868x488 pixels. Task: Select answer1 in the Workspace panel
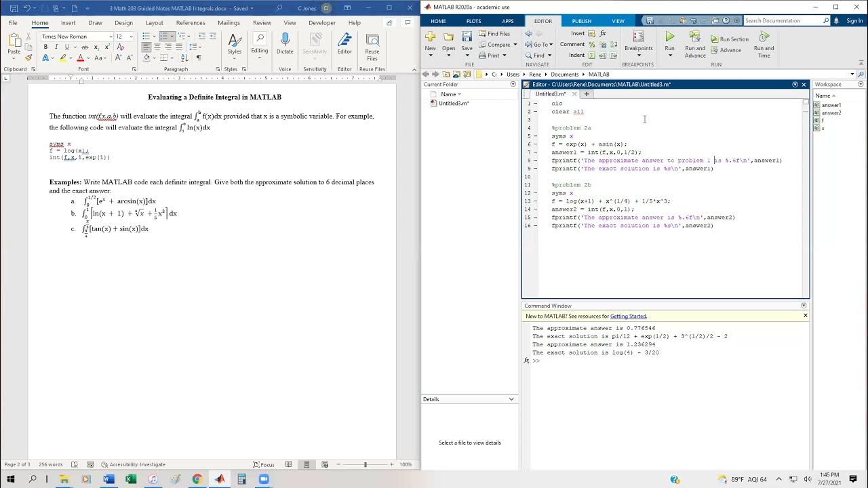[x=831, y=105]
